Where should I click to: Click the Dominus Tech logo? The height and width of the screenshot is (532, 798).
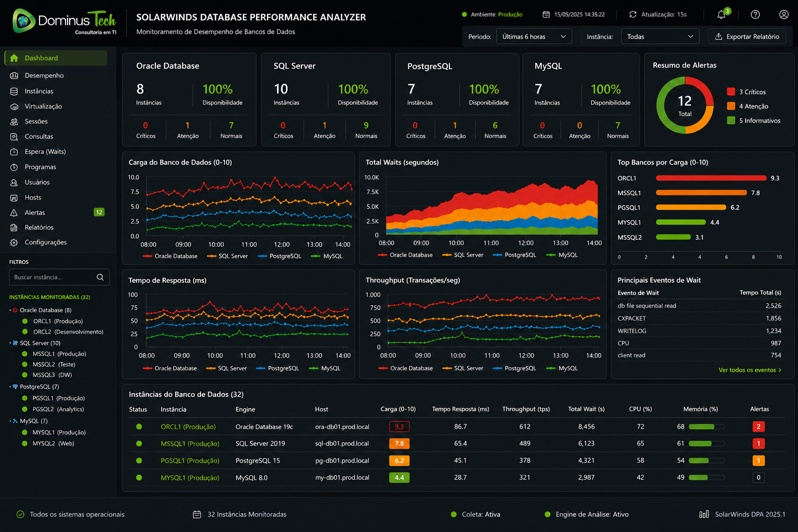click(64, 22)
